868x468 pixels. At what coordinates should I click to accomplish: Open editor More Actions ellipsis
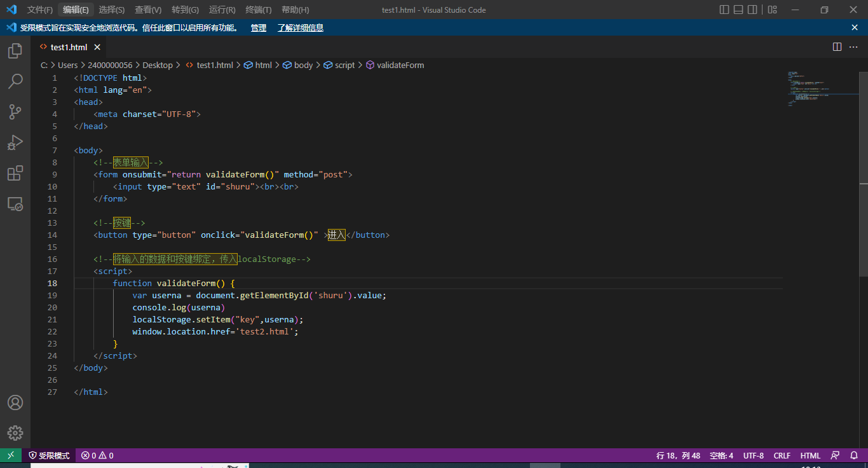tap(854, 47)
